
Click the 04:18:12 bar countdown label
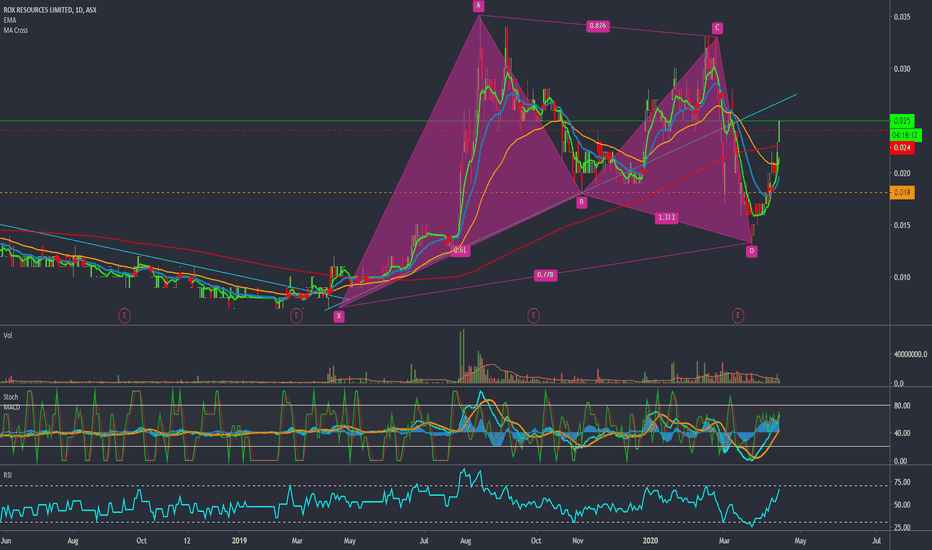pos(905,136)
